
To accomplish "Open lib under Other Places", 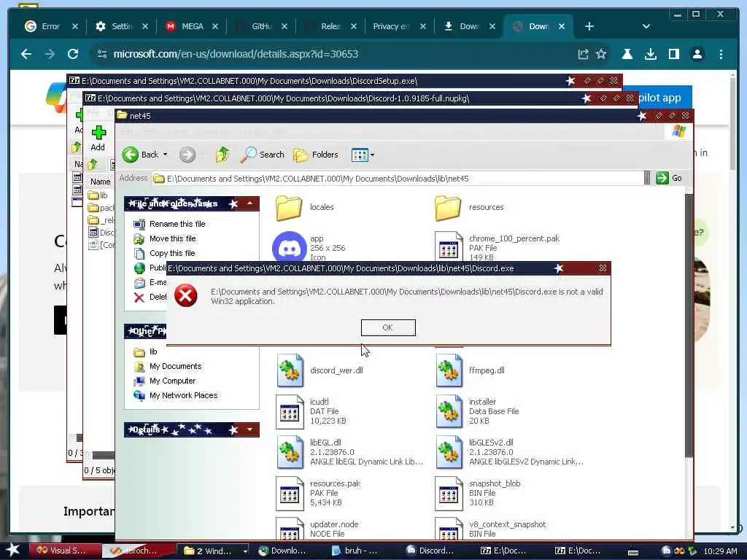I will (x=153, y=352).
